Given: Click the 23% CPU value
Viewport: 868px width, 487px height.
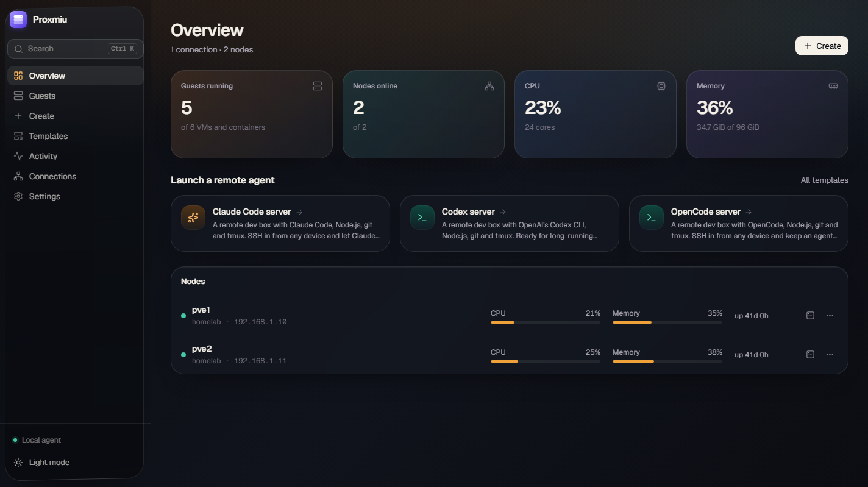Looking at the screenshot, I should (x=542, y=108).
